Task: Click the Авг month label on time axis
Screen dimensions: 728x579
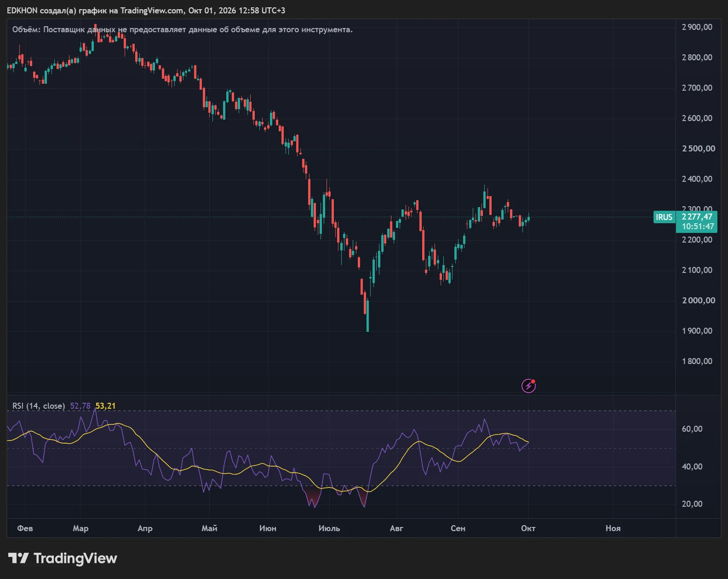Action: pos(396,528)
